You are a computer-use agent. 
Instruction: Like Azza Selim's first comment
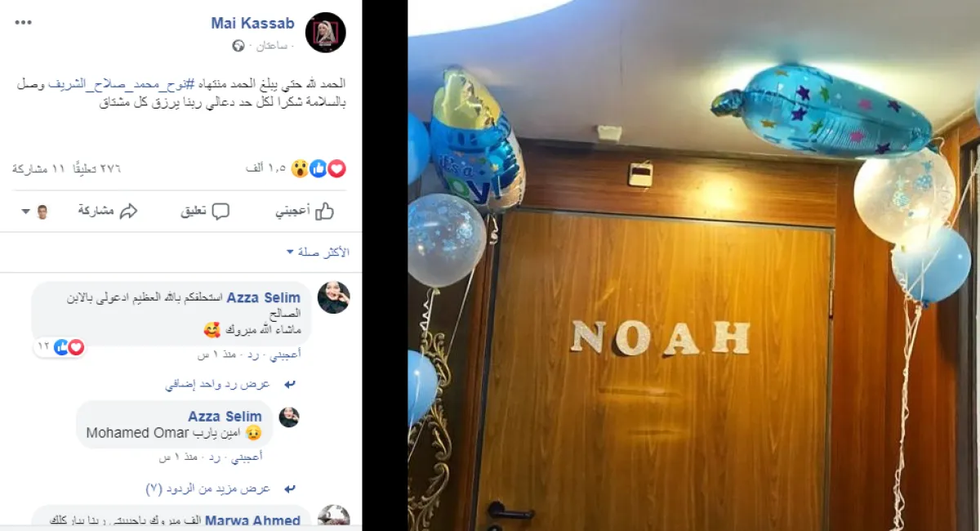[x=285, y=354]
